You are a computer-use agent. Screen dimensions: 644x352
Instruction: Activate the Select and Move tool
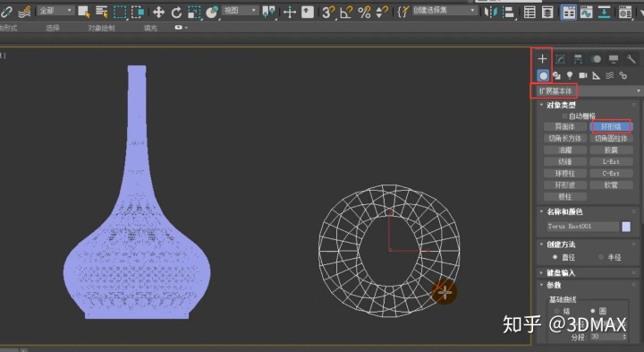pos(158,13)
